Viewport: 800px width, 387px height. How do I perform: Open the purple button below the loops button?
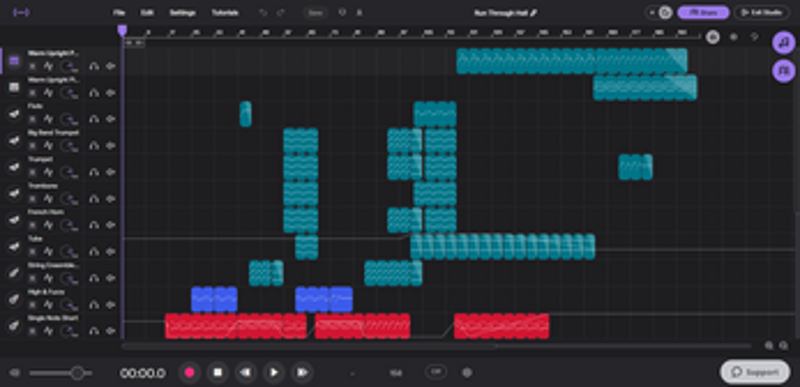coord(783,70)
